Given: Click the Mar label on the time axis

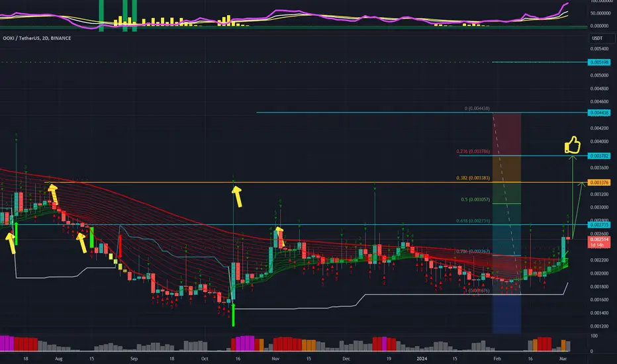Looking at the screenshot, I should coord(563,359).
